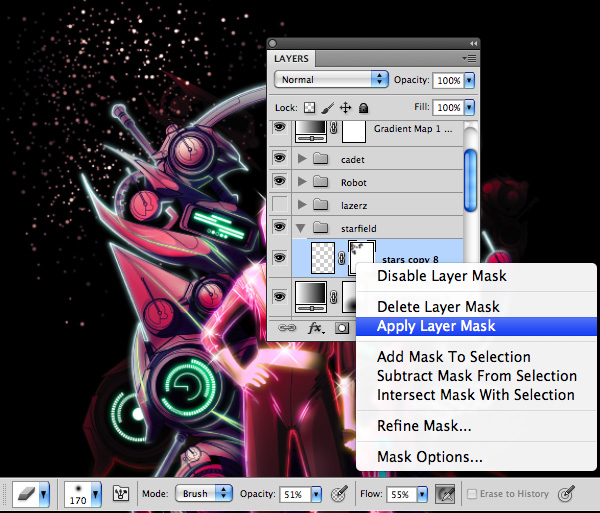Open the eraser Opacity slider arrow
Image resolution: width=600 pixels, height=513 pixels.
click(316, 495)
